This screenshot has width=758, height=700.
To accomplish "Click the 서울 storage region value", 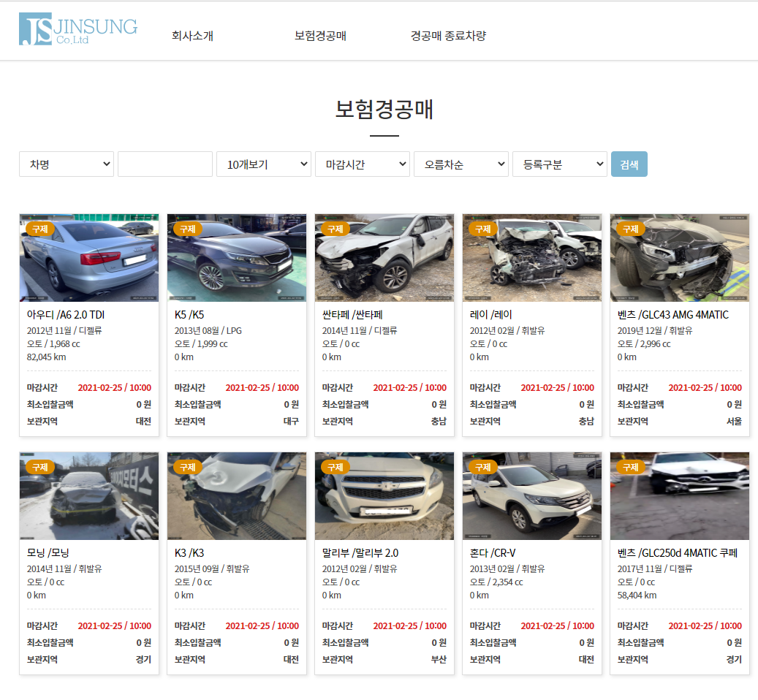I will point(734,422).
